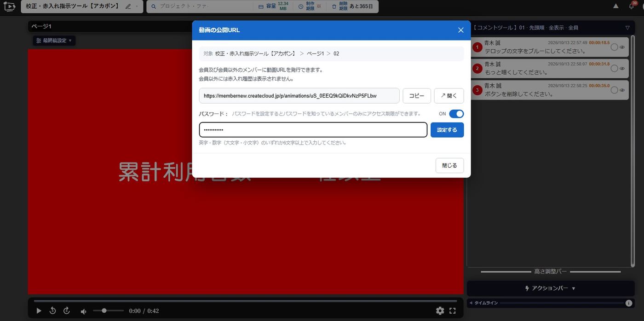644x321 pixels.
Task: Adjust the volume slider
Action: click(x=108, y=311)
